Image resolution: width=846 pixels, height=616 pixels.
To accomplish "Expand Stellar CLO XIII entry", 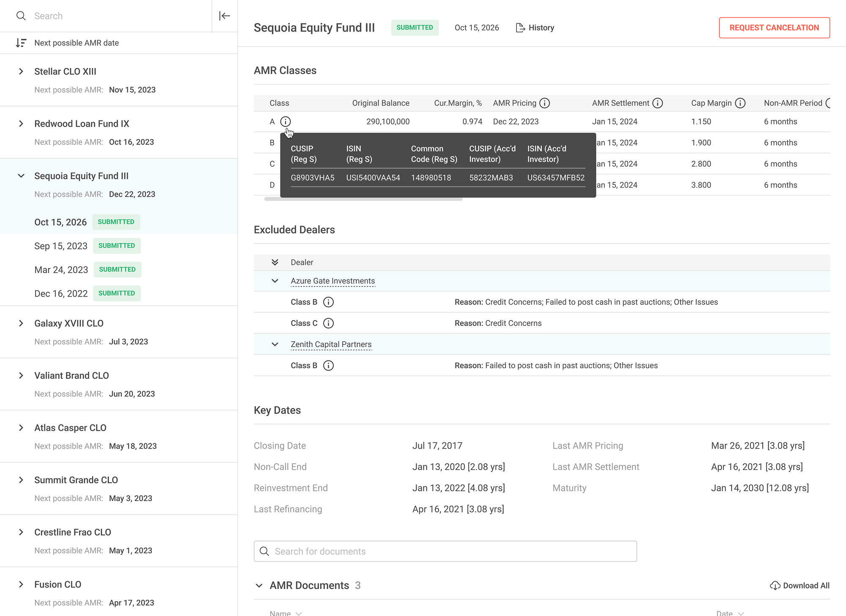I will [21, 71].
